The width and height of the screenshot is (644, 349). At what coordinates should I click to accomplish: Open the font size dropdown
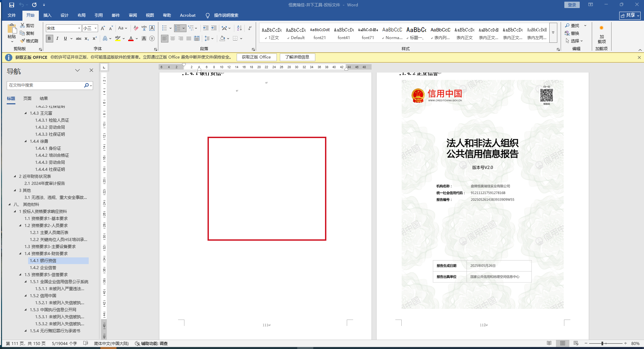[x=95, y=28]
